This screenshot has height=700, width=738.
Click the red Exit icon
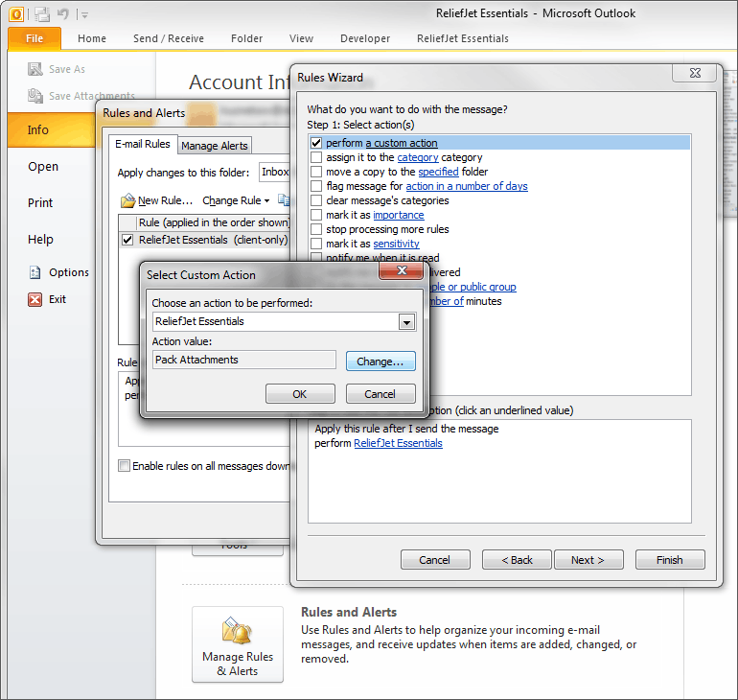pyautogui.click(x=35, y=299)
